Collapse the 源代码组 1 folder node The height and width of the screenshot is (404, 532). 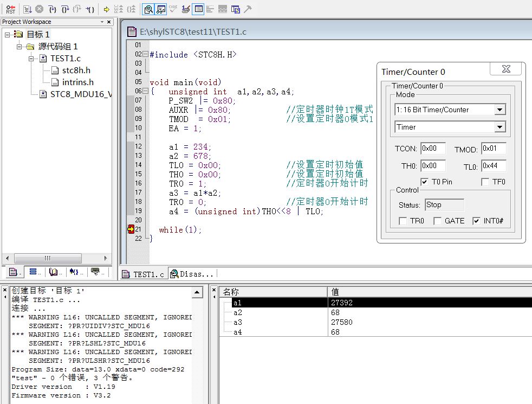click(20, 47)
